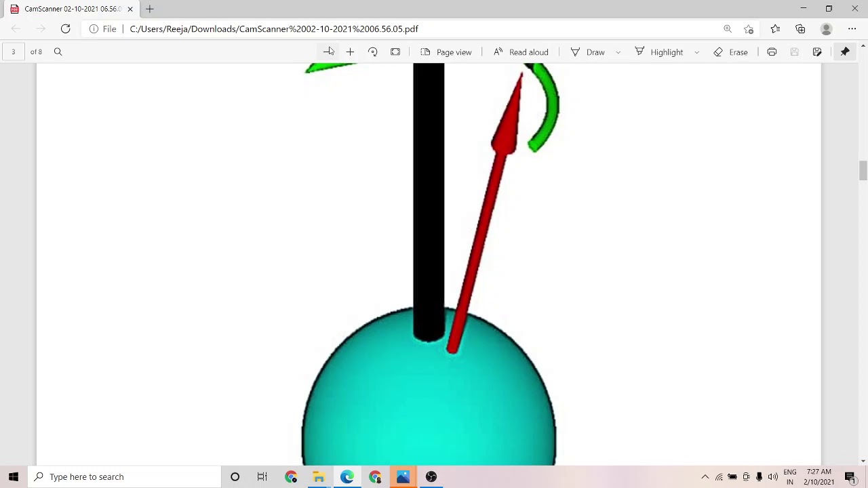Zoom in the PDF with plus button
The image size is (868, 488).
(350, 52)
